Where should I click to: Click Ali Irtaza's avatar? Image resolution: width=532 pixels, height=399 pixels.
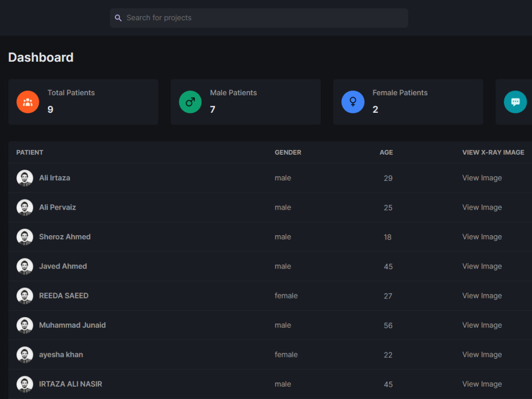(25, 178)
